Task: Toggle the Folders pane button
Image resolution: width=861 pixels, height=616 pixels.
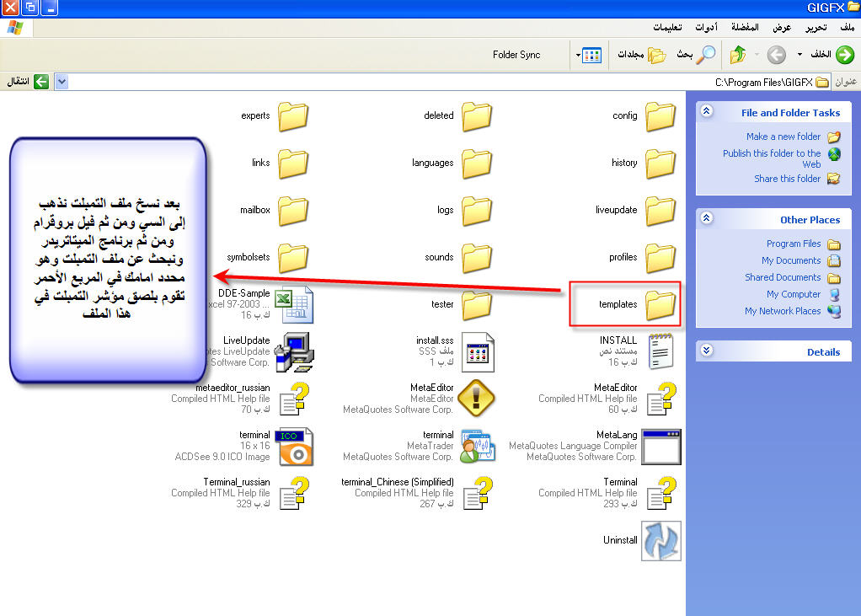Action: click(641, 54)
